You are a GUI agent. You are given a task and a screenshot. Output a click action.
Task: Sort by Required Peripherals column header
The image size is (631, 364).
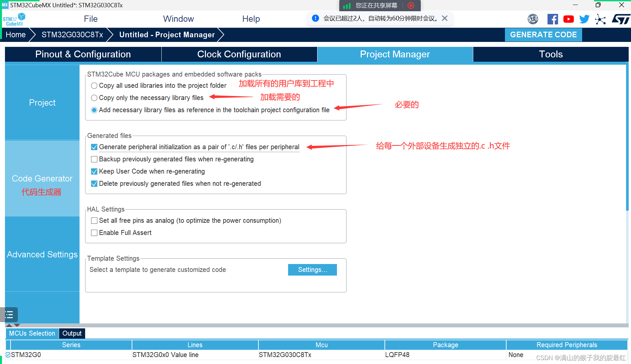(x=567, y=345)
